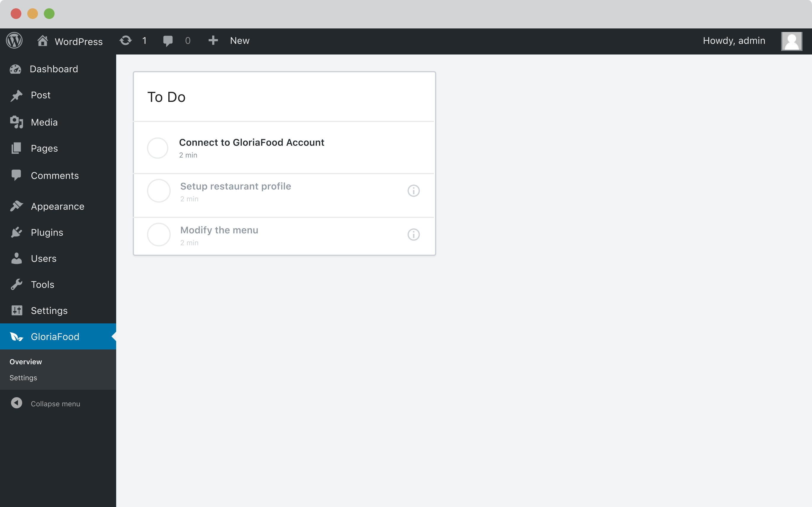Image resolution: width=812 pixels, height=507 pixels.
Task: Collapse the admin sidebar menu
Action: pyautogui.click(x=55, y=403)
